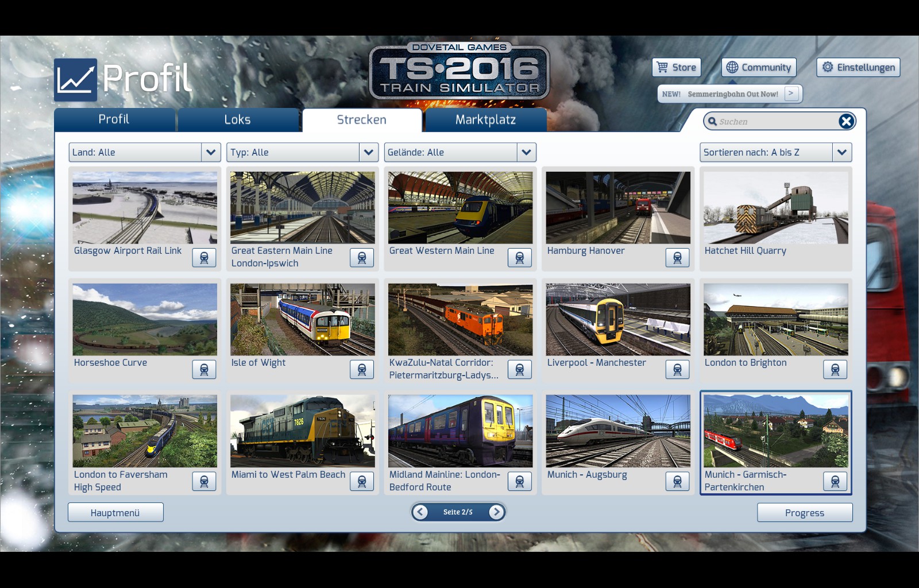Clear the search field with X icon
The height and width of the screenshot is (588, 919).
pyautogui.click(x=846, y=121)
